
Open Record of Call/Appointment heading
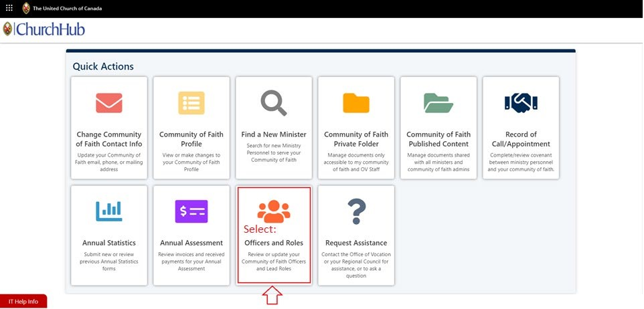pos(521,139)
